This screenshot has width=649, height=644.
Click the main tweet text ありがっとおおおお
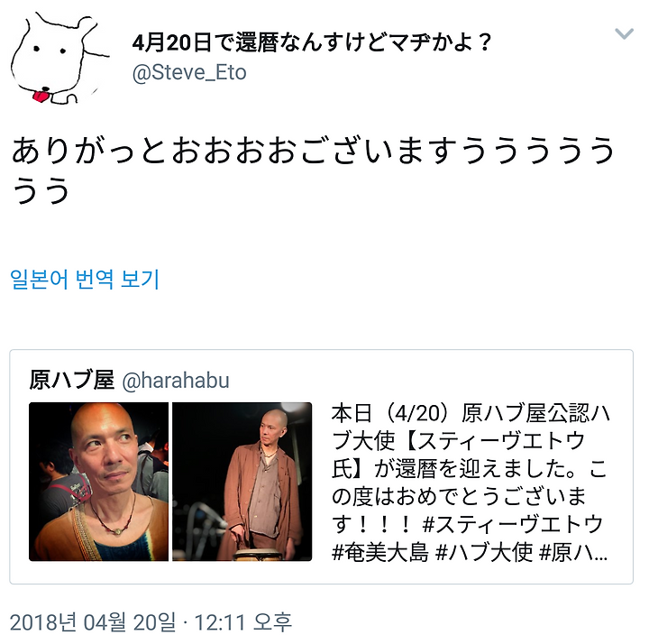313,170
